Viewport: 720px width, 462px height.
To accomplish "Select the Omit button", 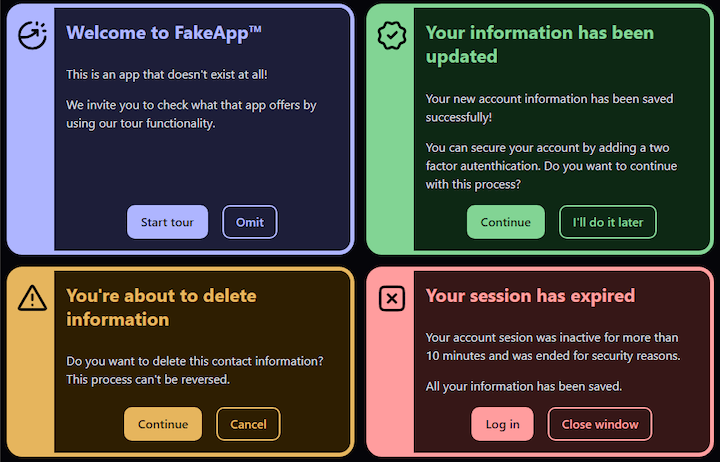I will pyautogui.click(x=250, y=222).
